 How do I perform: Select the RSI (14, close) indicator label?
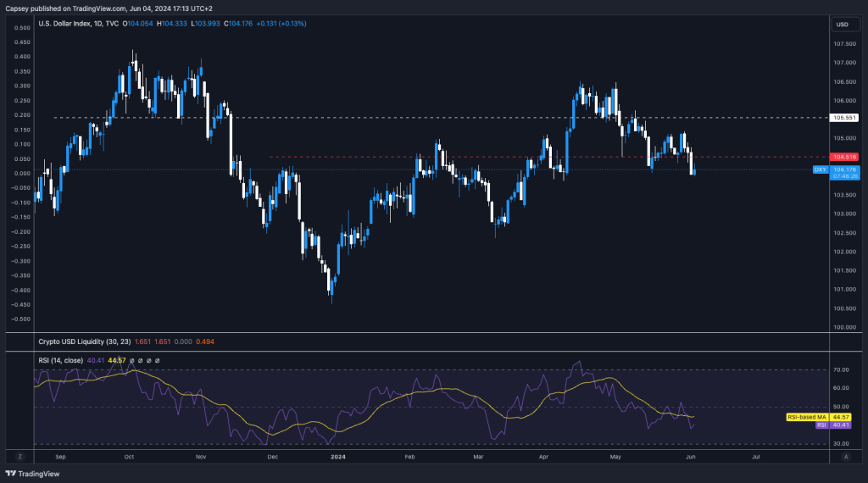[x=61, y=360]
